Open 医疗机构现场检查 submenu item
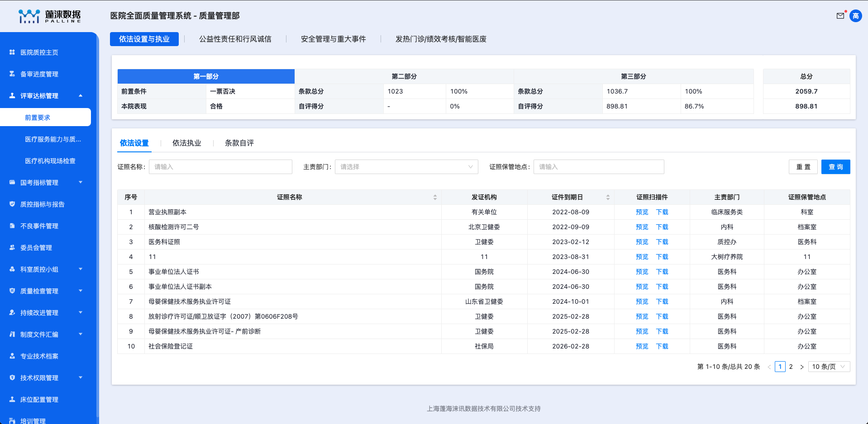 coord(50,160)
